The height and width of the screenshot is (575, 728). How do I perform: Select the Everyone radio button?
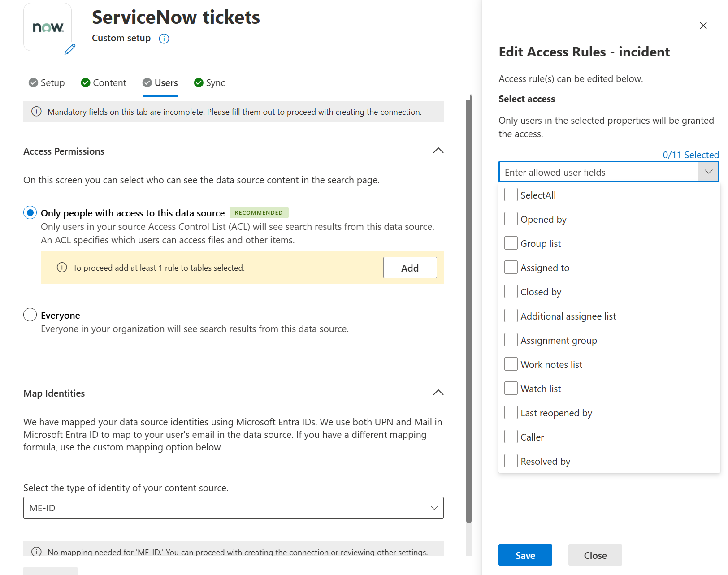pyautogui.click(x=30, y=315)
